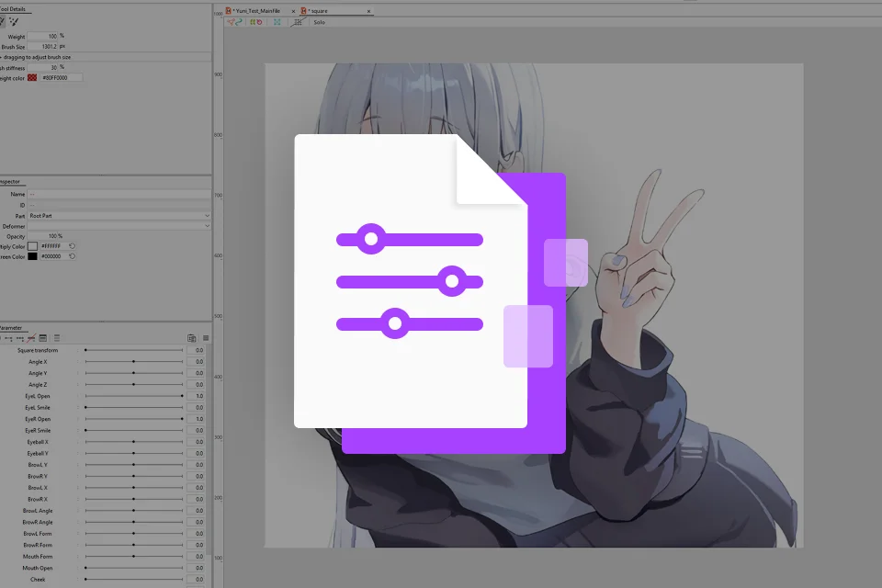Click the file icon on square tab
882x588 pixels.
click(x=304, y=11)
